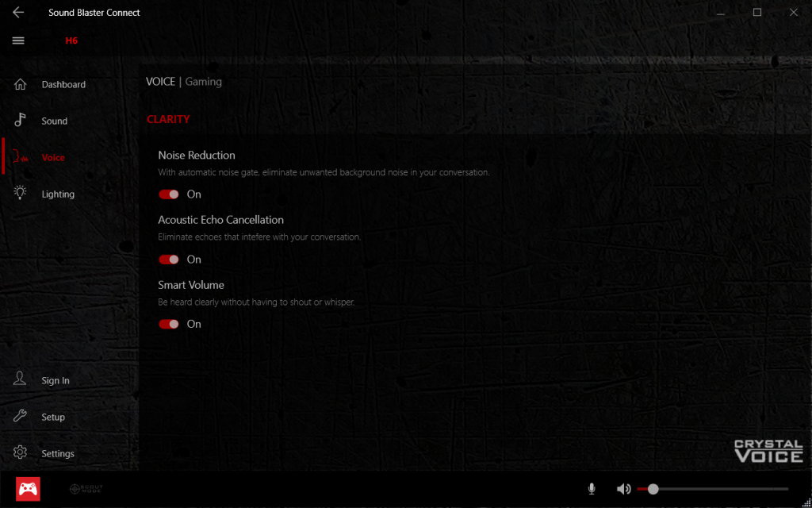Click the Voice waveform icon

click(x=20, y=157)
